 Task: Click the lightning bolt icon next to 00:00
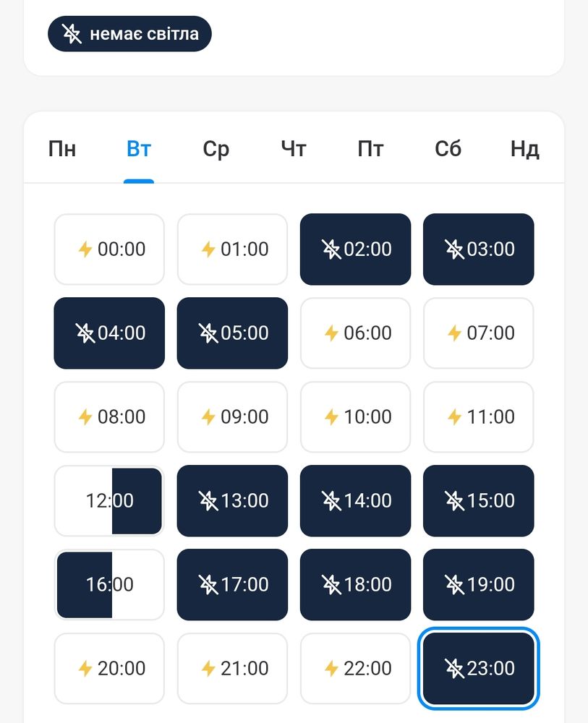[x=85, y=249]
